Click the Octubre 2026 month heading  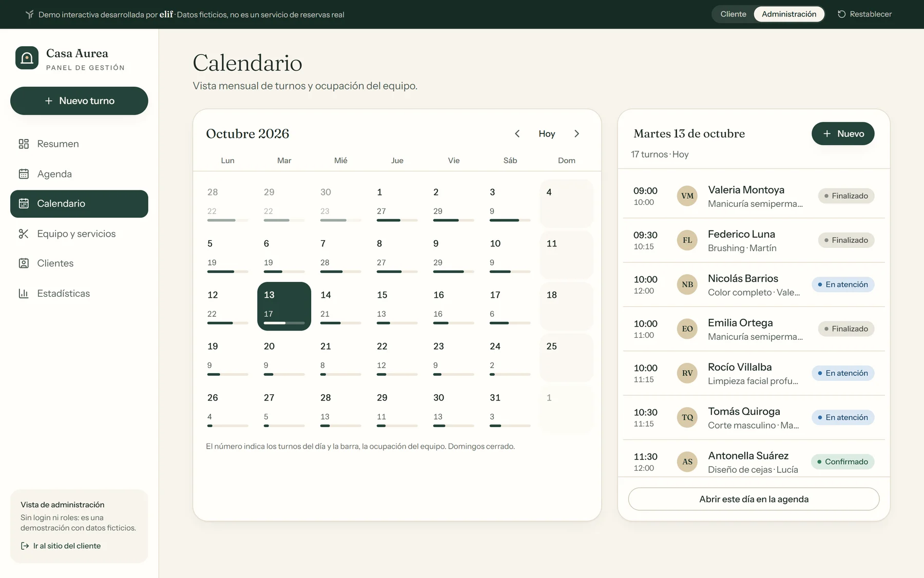[247, 133]
